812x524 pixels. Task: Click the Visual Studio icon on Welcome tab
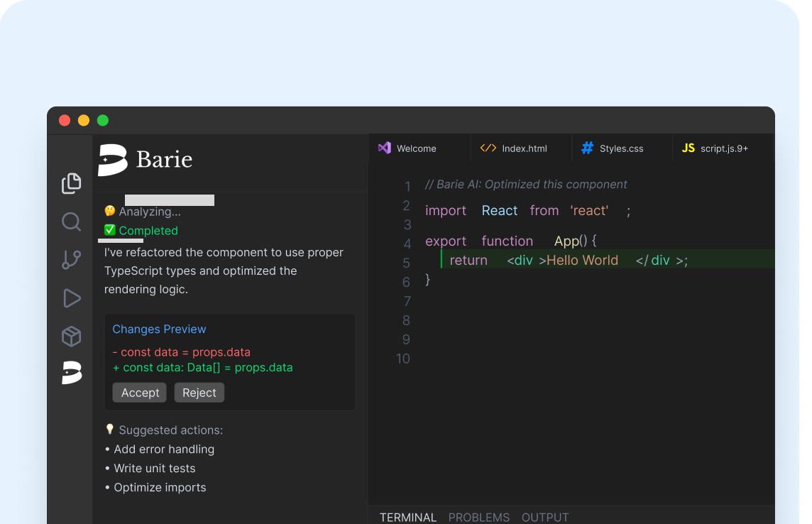click(x=384, y=148)
